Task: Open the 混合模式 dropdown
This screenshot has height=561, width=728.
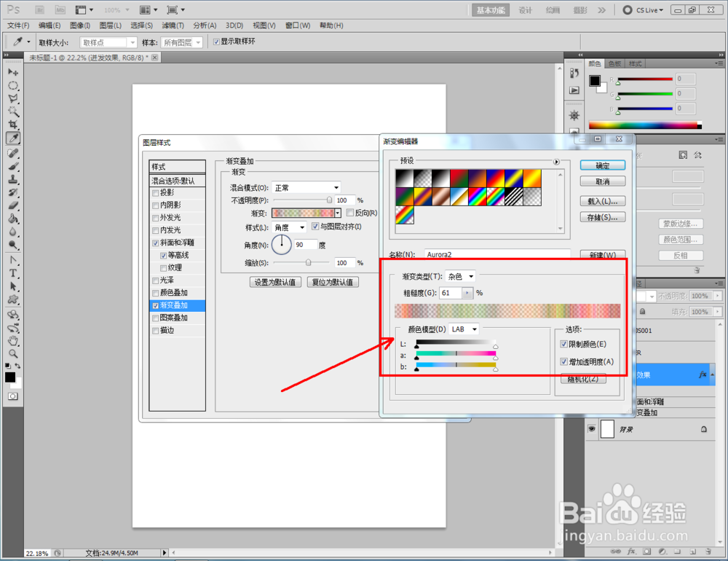Action: 306,188
